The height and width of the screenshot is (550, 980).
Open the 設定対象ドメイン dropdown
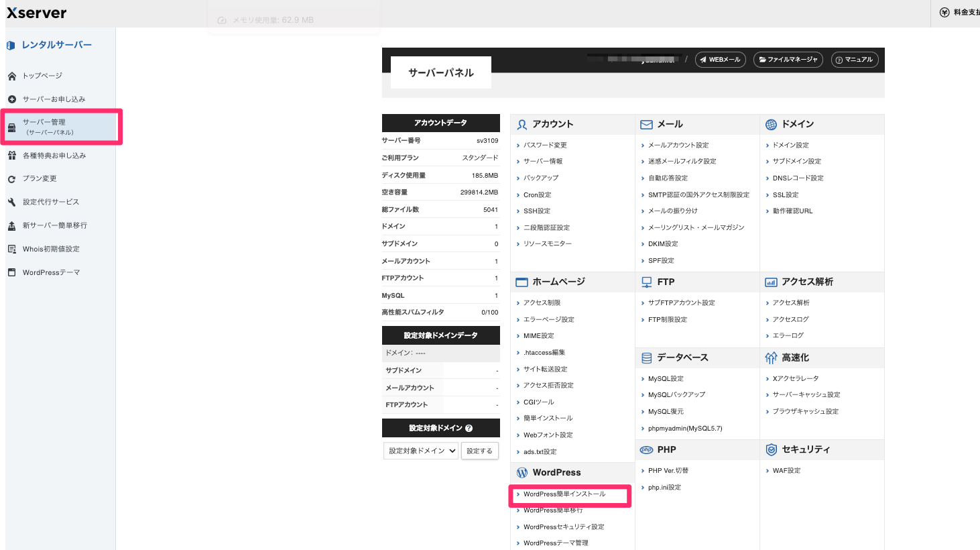click(420, 450)
